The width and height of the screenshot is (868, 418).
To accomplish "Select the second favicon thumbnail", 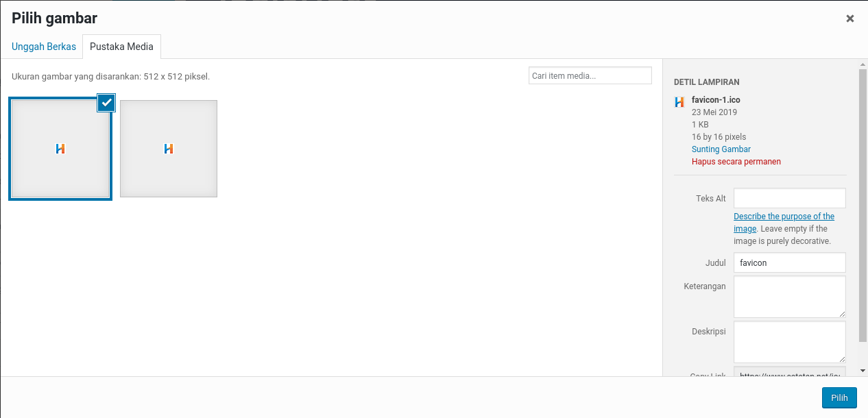I will tap(168, 148).
